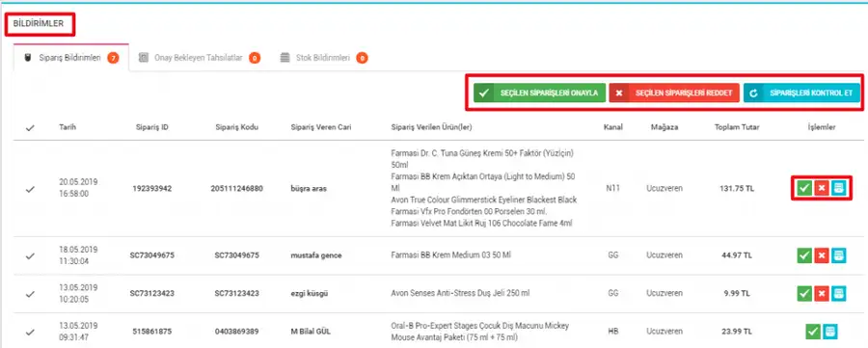Click the Sipariş Kodu column header
The image size is (868, 348).
tap(236, 127)
